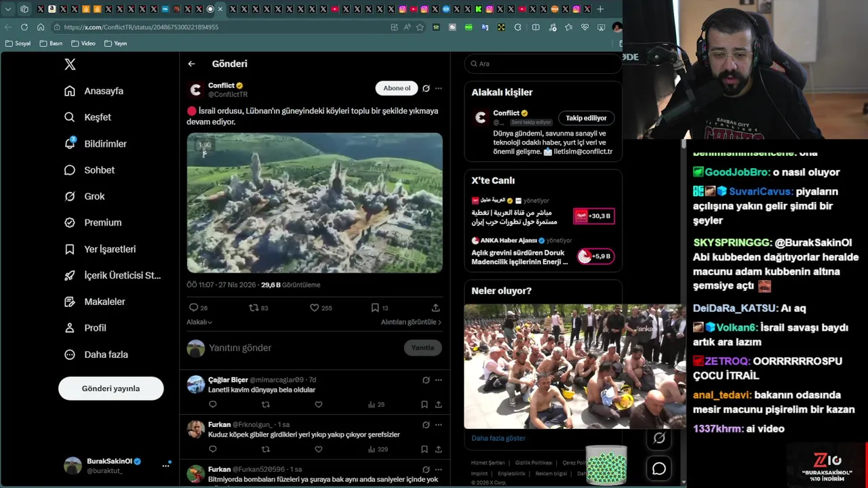Open BurakSakinOl account switcher menu
Screen dimensions: 868x488
click(165, 466)
